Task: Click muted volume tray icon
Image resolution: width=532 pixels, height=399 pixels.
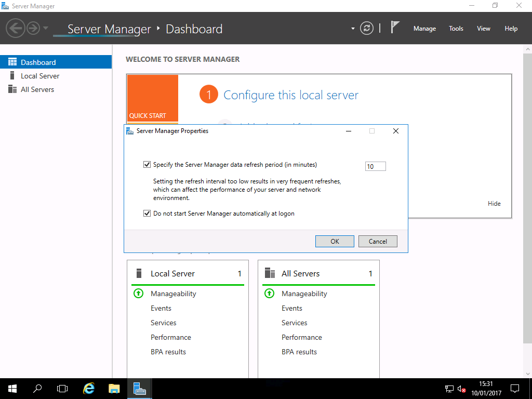Action: point(461,389)
